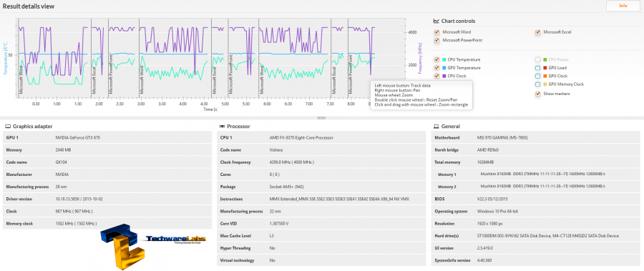This screenshot has width=644, height=271.
Task: Toggle the CPU Clock checkbox
Action: coord(436,76)
